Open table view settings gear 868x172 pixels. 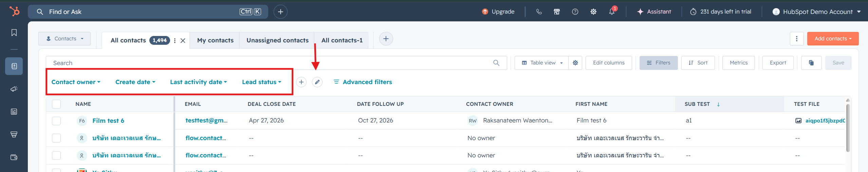click(x=575, y=63)
